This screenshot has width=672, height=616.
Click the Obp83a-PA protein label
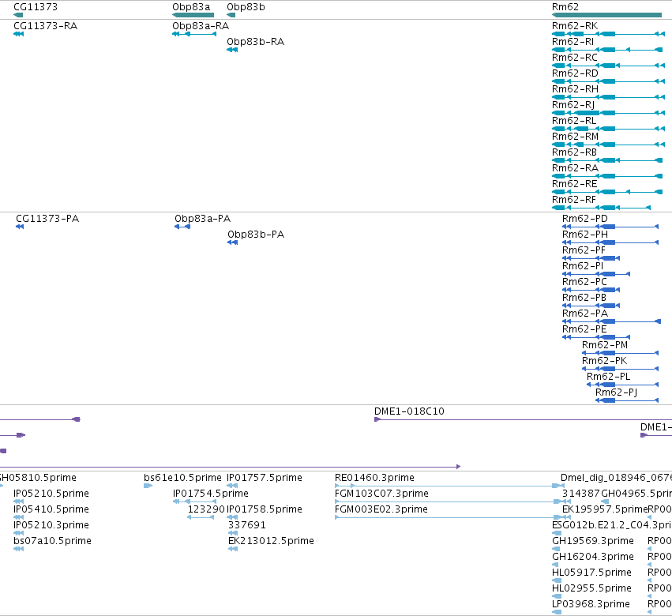203,219
